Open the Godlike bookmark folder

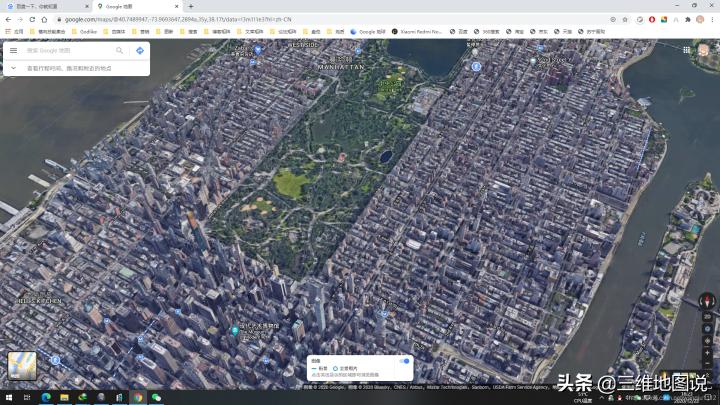tap(84, 32)
